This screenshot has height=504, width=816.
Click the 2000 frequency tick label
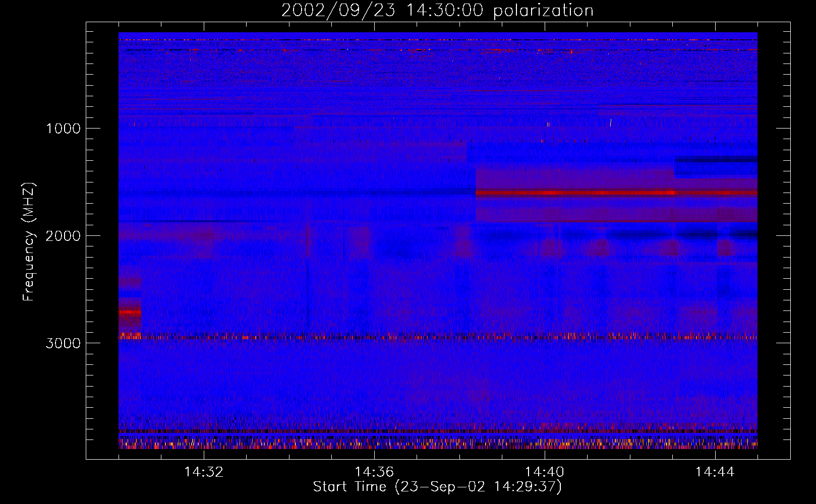coord(63,236)
